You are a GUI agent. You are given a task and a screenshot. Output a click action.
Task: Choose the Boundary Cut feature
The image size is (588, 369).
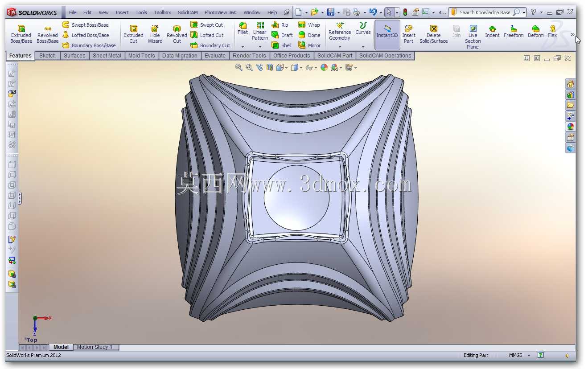pos(210,45)
